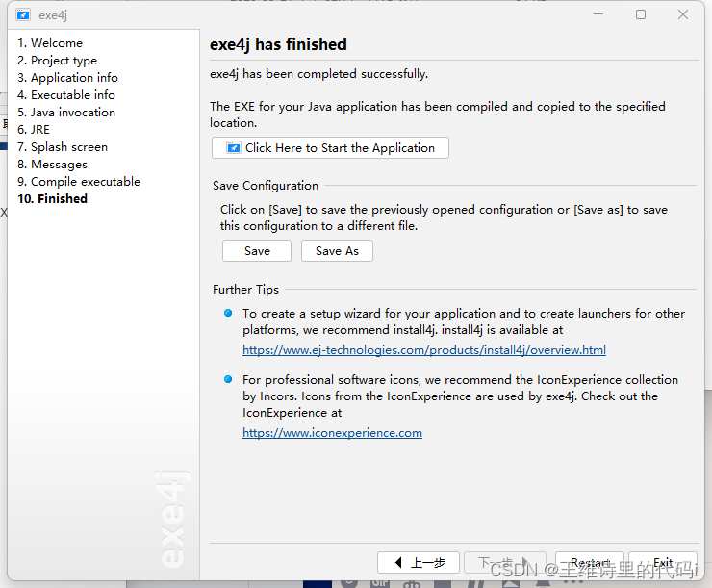
Task: Click the 'Further Tips' section label
Action: point(245,290)
